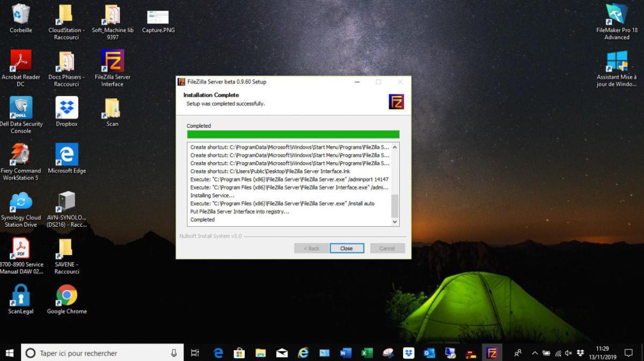Screen dimensions: 644x361
Task: Open AVN-SYNOLOGY DS216 network shortcut
Action: (x=67, y=209)
